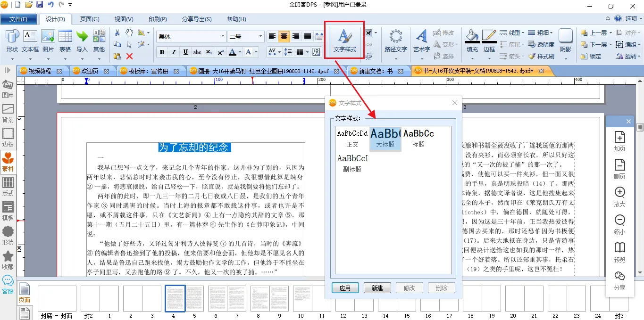Open the 文字样式 text style tool
Viewport: 644px width, 320px height.
(x=344, y=40)
